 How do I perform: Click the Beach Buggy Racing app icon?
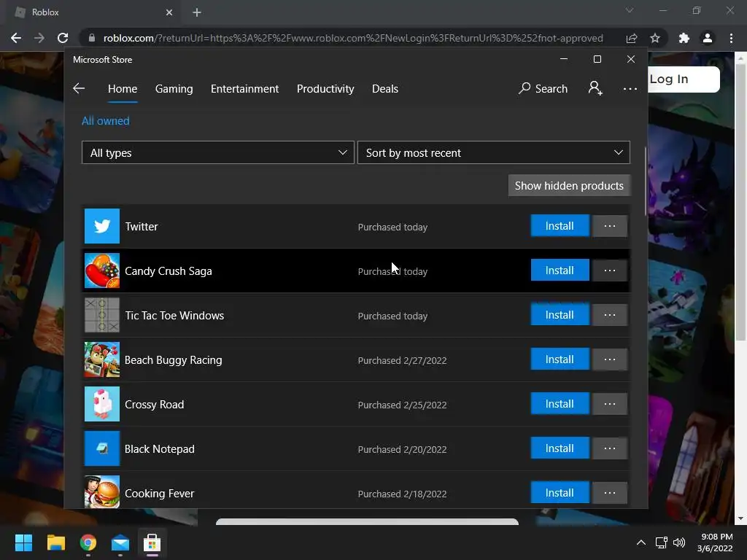tap(102, 359)
